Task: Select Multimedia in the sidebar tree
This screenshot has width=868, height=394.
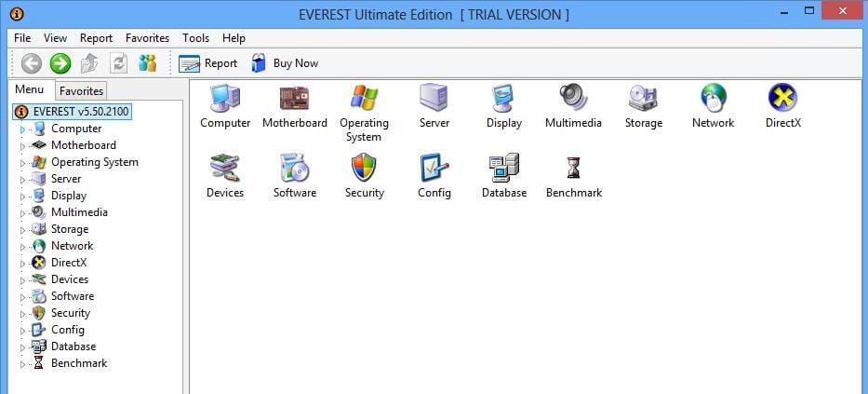Action: point(79,212)
